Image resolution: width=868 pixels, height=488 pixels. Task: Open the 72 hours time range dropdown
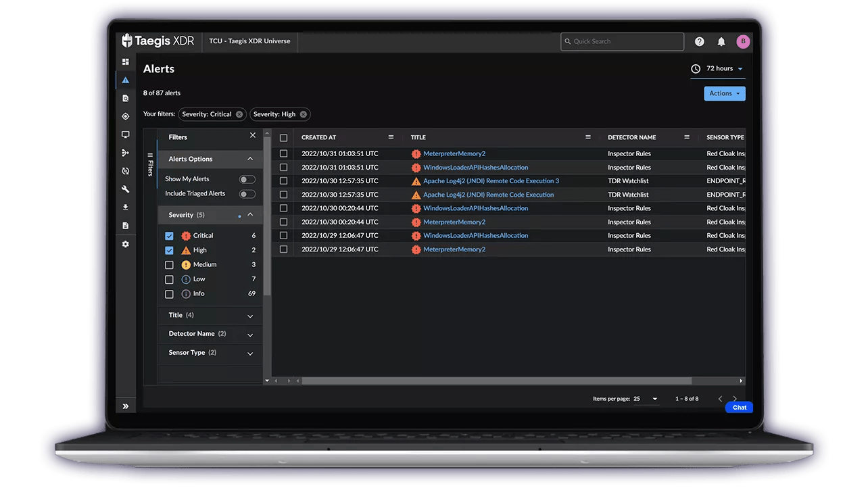coord(718,69)
